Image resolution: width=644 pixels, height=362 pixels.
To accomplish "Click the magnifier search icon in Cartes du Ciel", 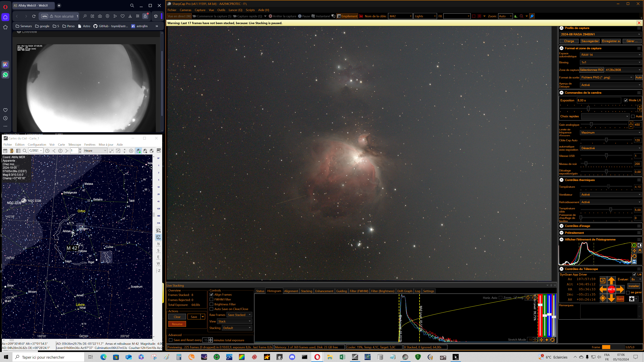I will (x=24, y=151).
